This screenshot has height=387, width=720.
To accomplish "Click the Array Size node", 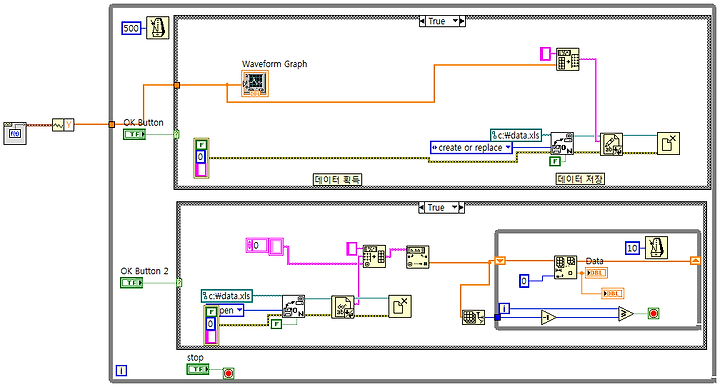I will pos(473,317).
